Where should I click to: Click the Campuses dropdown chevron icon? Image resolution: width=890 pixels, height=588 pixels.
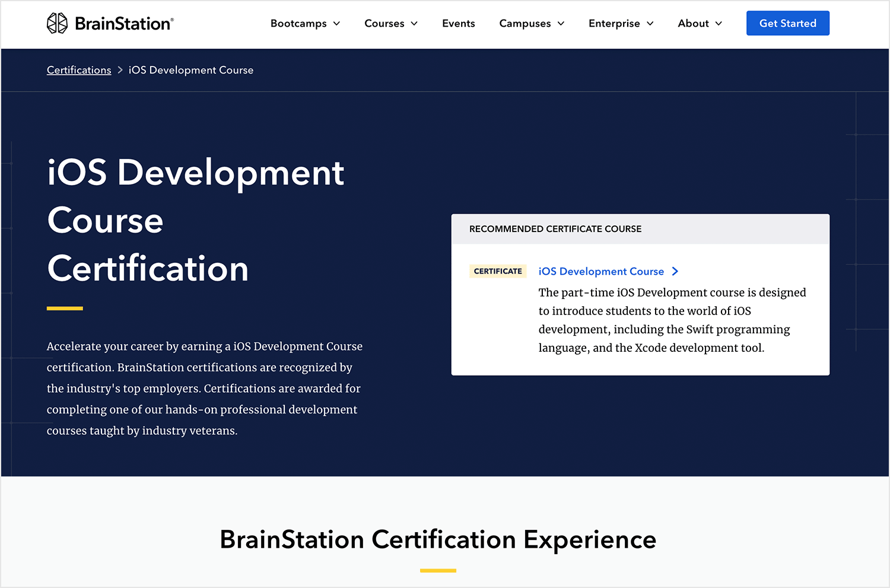coord(561,24)
